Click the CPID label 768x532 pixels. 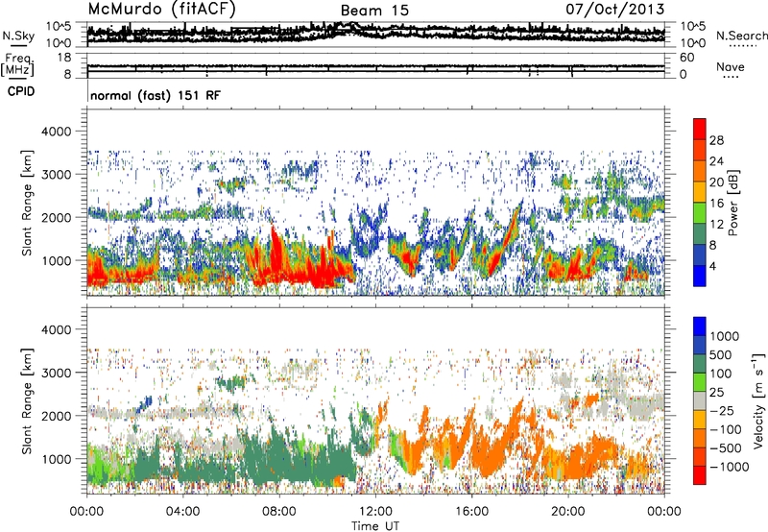coord(21,91)
